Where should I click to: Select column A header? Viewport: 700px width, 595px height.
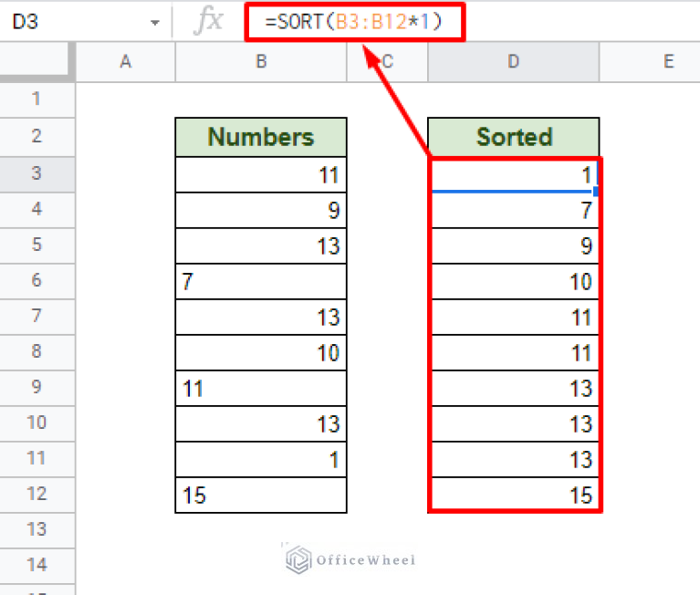pyautogui.click(x=125, y=62)
